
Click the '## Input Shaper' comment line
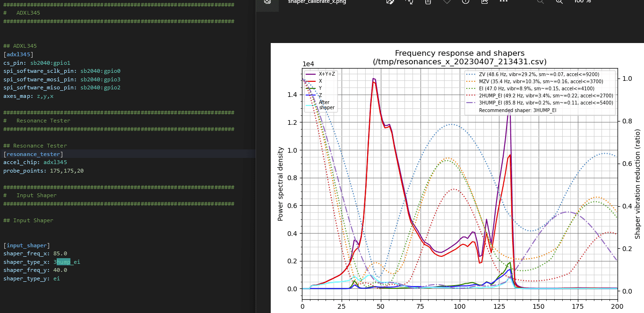pos(28,220)
